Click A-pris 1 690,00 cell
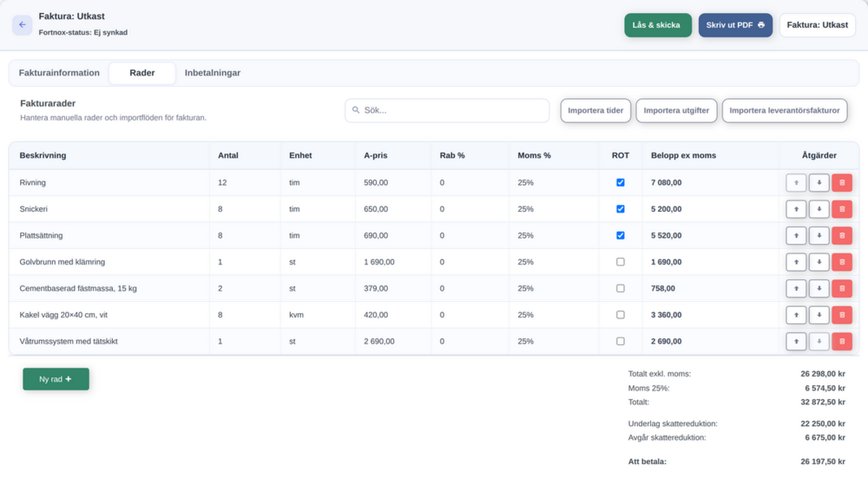The height and width of the screenshot is (478, 868). pyautogui.click(x=393, y=262)
